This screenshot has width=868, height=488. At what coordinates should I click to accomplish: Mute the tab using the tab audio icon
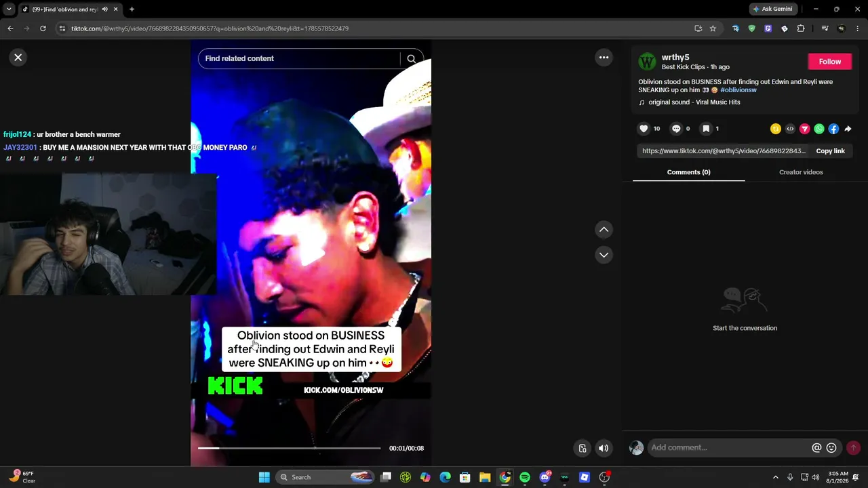pyautogui.click(x=104, y=9)
